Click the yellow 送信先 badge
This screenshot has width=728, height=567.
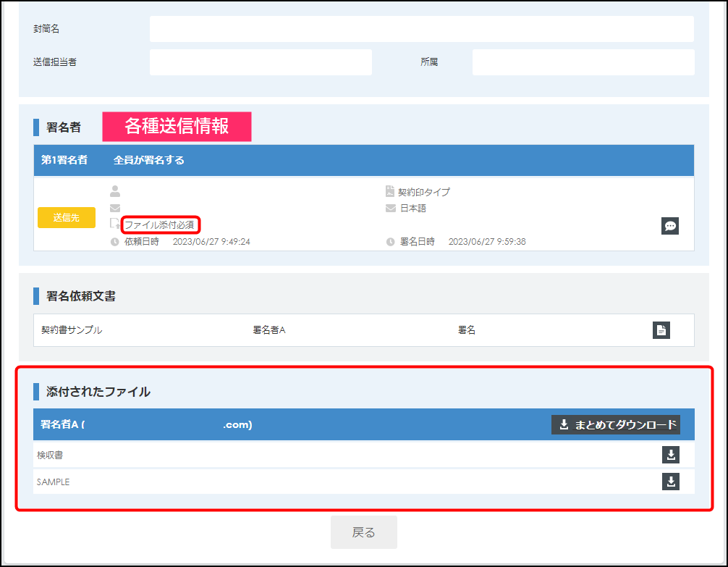[67, 217]
